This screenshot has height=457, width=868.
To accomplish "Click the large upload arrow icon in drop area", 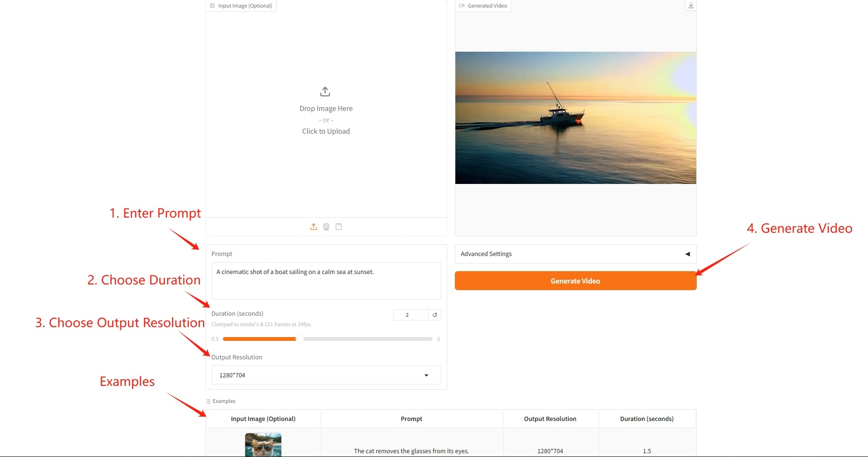I will coord(325,91).
